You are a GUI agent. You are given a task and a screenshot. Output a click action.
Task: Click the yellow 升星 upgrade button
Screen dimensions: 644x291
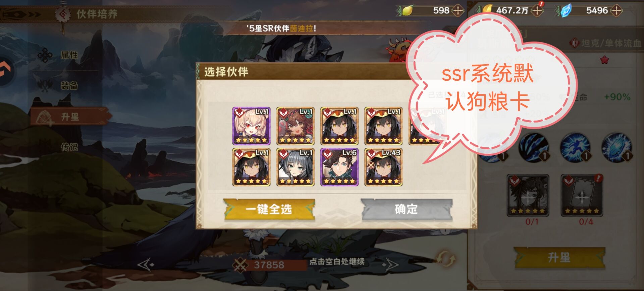559,258
